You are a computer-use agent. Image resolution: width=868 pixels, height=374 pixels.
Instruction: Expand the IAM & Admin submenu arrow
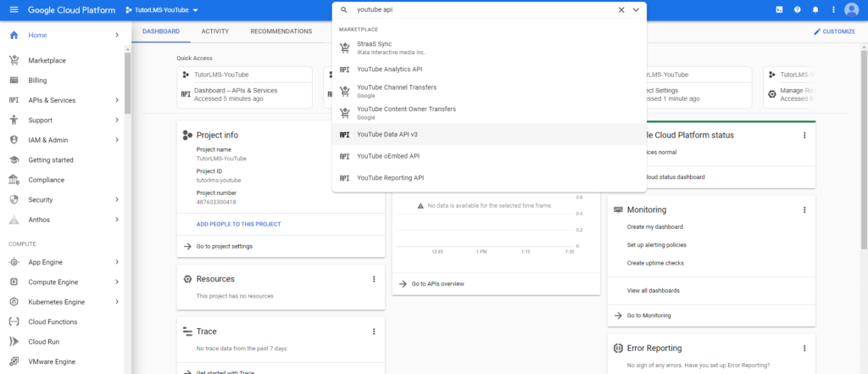[x=117, y=140]
